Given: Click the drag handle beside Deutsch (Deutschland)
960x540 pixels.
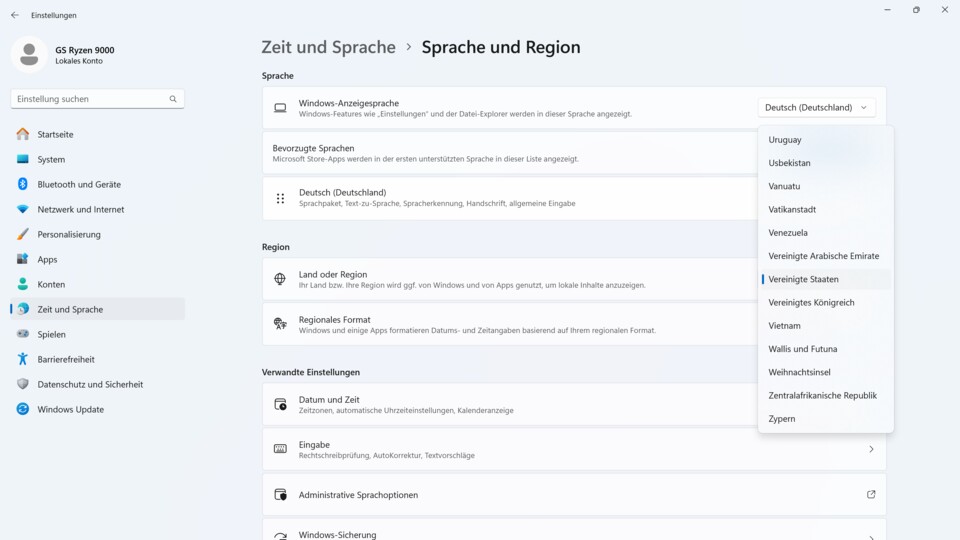Looking at the screenshot, I should 280,198.
